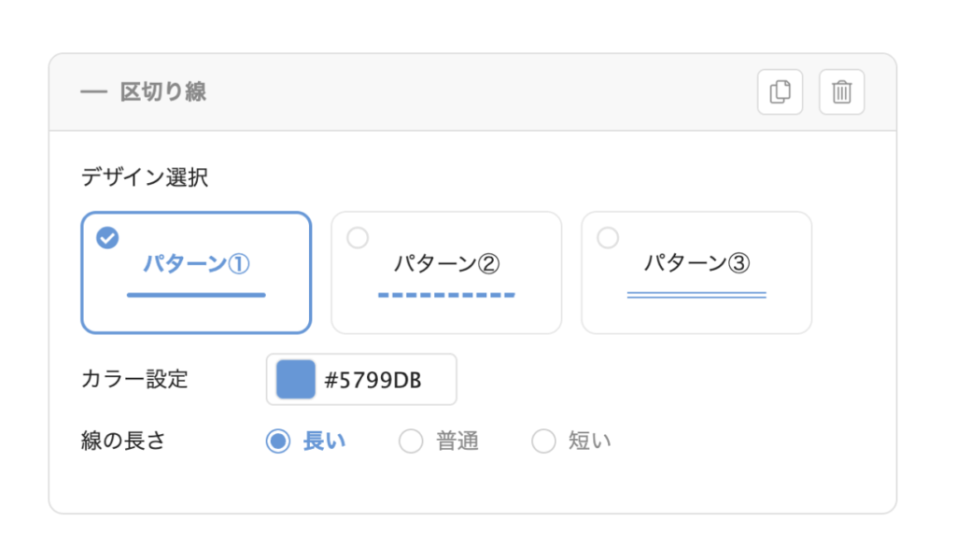Click the dashed line preview under パターン②
This screenshot has height=560, width=956.
coord(446,295)
